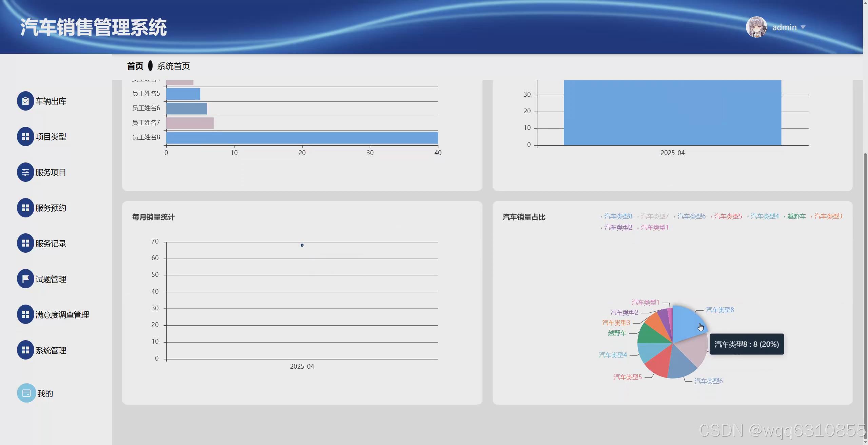Click the 满意度调查管理 grid icon
Image resolution: width=868 pixels, height=445 pixels.
(x=25, y=314)
